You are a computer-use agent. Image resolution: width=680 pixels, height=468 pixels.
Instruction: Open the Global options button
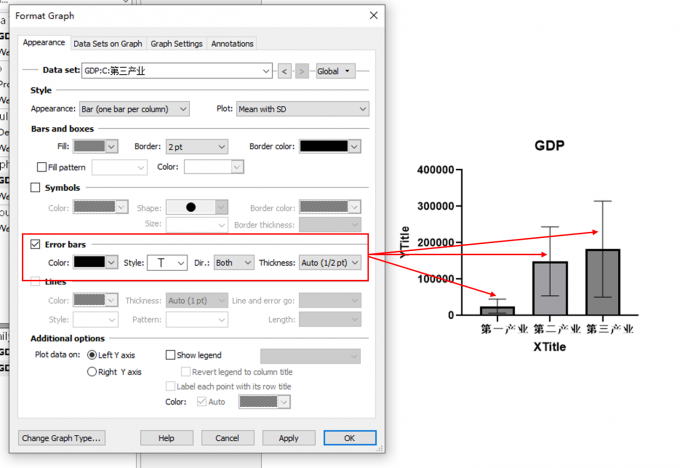334,71
